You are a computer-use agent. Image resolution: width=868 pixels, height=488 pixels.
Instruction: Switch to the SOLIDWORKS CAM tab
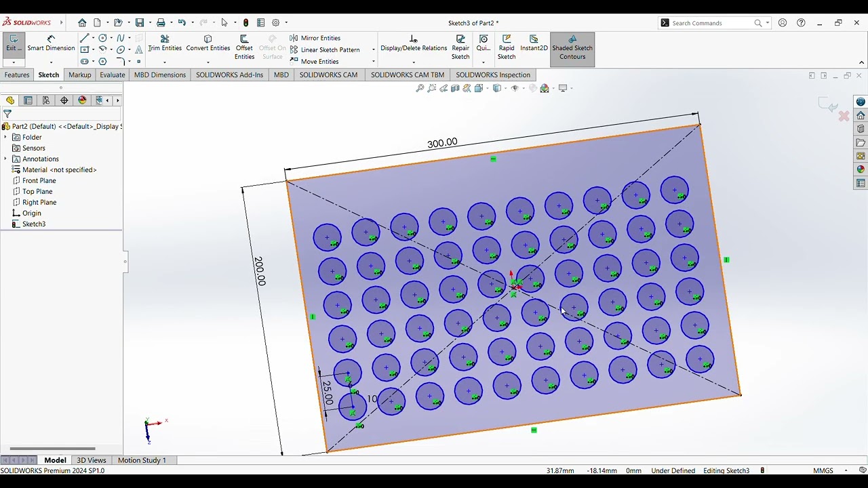328,75
